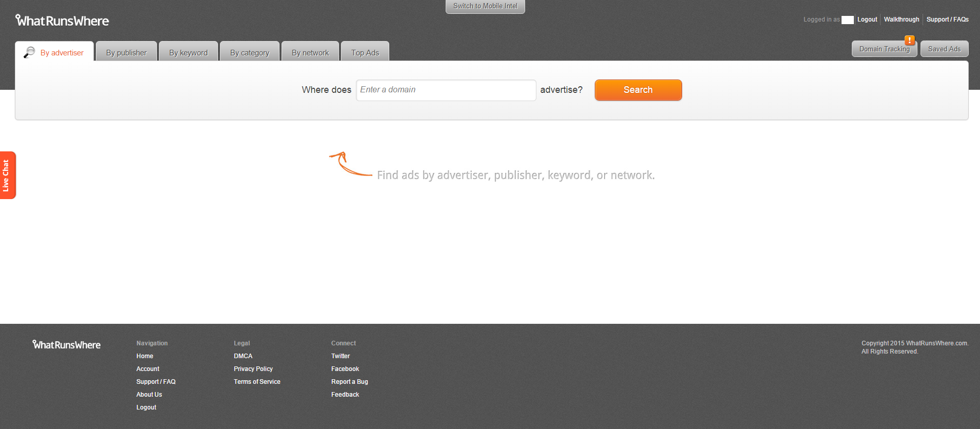Open Support / FAQs in header
This screenshot has width=980, height=429.
pyautogui.click(x=948, y=19)
